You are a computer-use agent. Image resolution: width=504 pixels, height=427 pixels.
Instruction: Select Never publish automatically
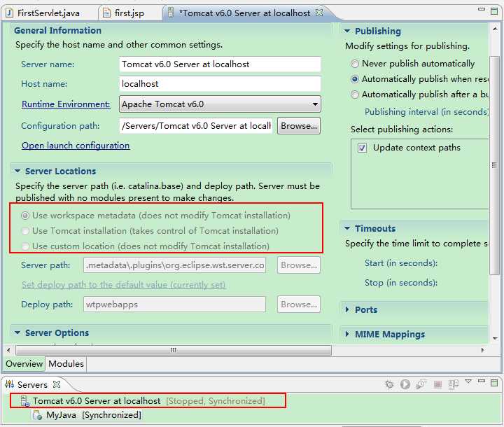pos(354,64)
